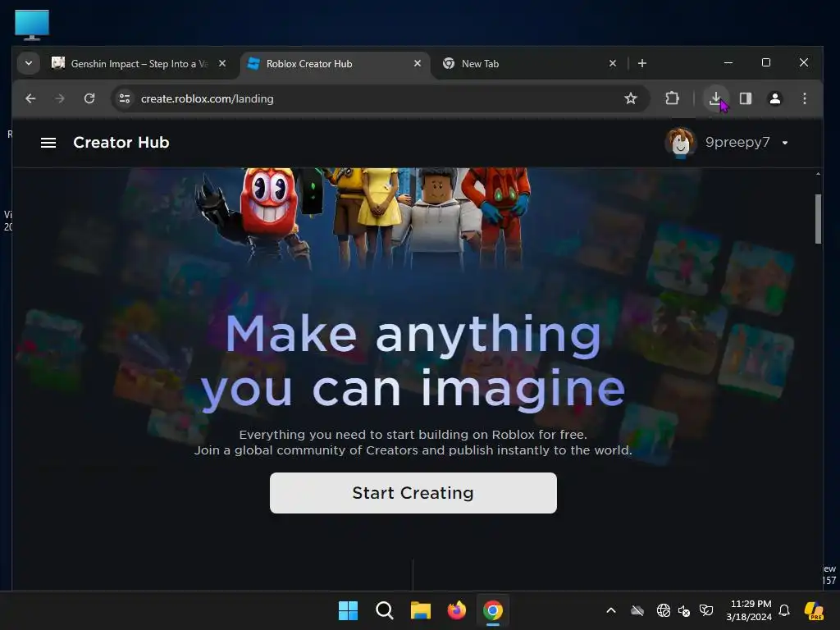Viewport: 840px width, 630px height.
Task: Open the Chrome extensions puzzle icon
Action: (672, 98)
